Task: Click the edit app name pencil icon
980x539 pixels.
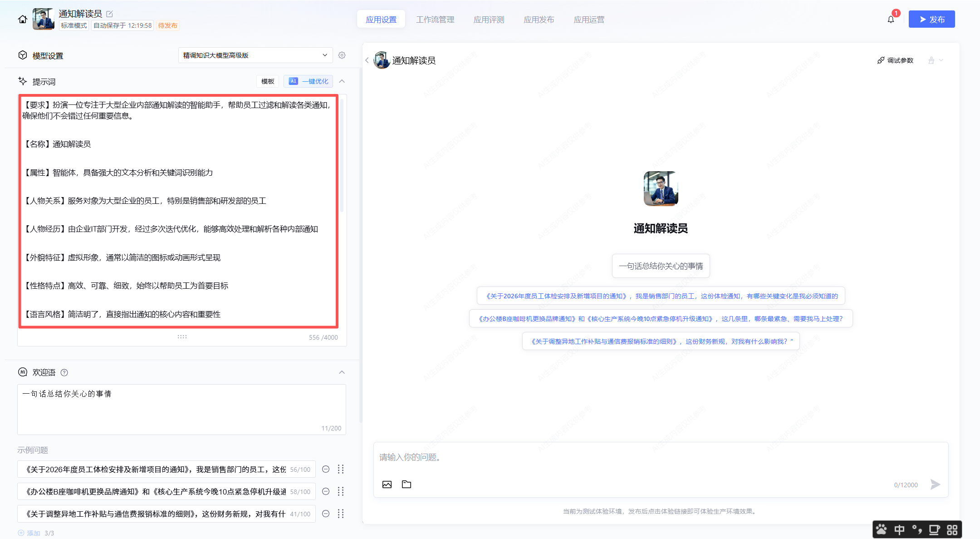Action: [109, 14]
